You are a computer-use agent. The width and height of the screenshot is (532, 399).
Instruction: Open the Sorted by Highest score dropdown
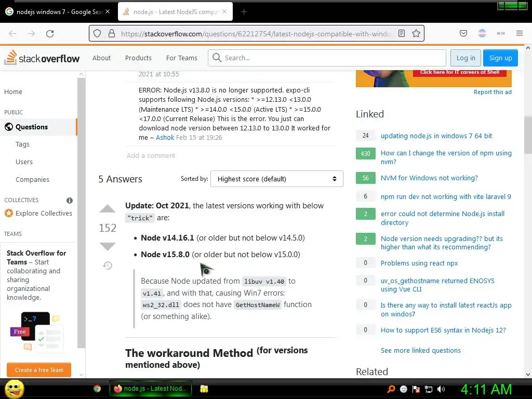[x=277, y=179]
